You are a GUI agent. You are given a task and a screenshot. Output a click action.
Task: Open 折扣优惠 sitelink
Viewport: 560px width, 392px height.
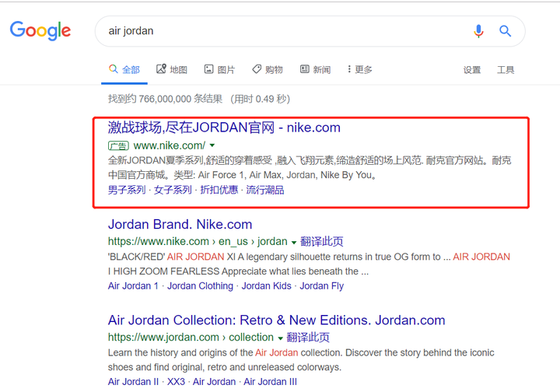pyautogui.click(x=219, y=190)
